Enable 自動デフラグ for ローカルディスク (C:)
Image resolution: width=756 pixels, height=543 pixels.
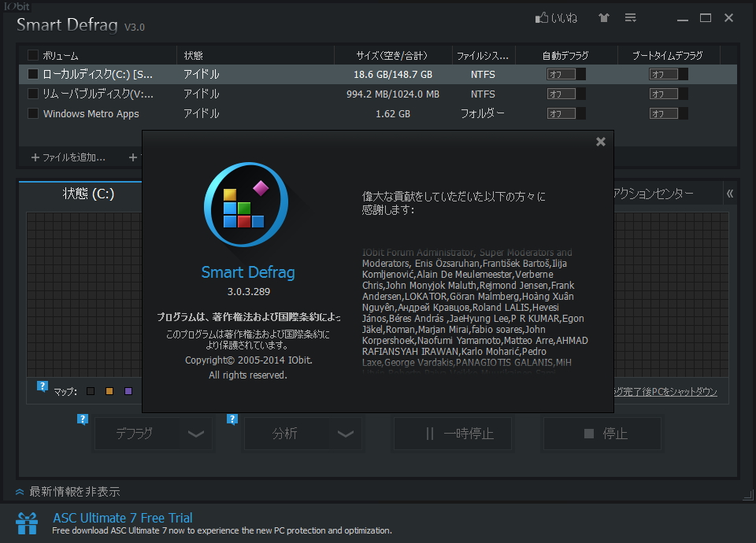(565, 73)
